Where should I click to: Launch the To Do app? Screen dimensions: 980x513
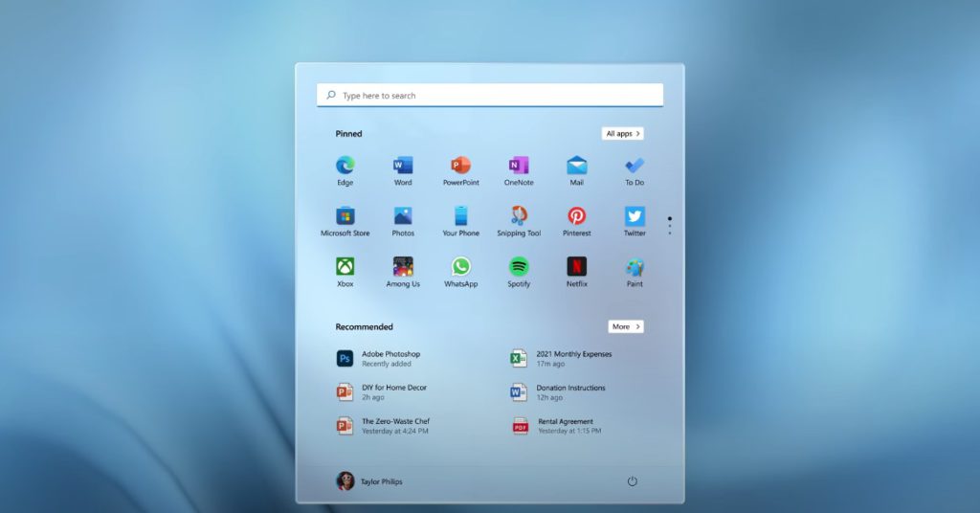635,170
